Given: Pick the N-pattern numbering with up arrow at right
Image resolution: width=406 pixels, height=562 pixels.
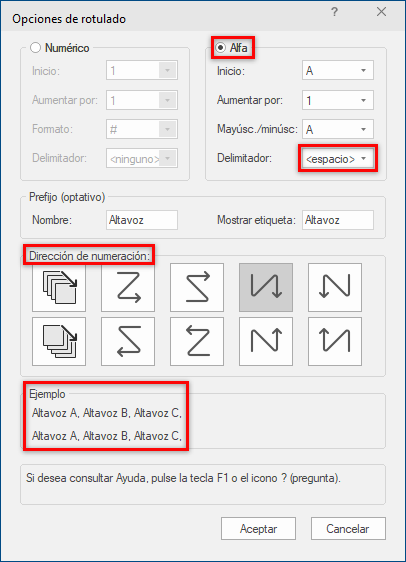Looking at the screenshot, I should point(266,341).
